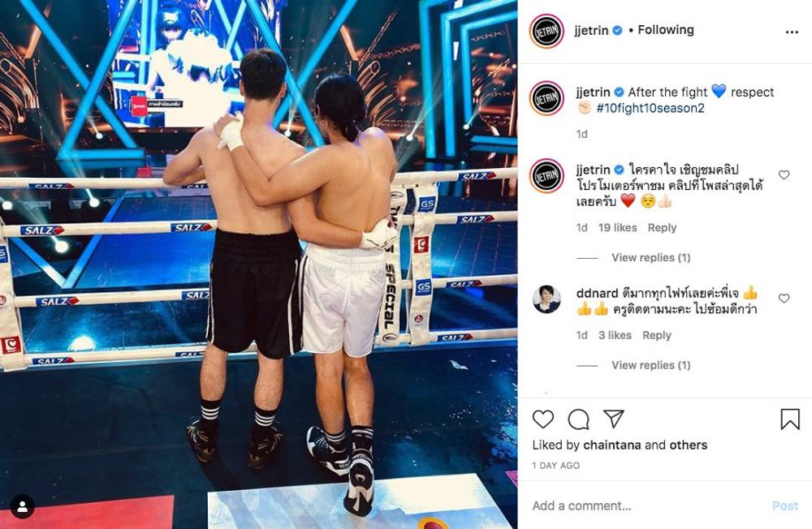Like ddnard's comment with the small heart

(784, 298)
